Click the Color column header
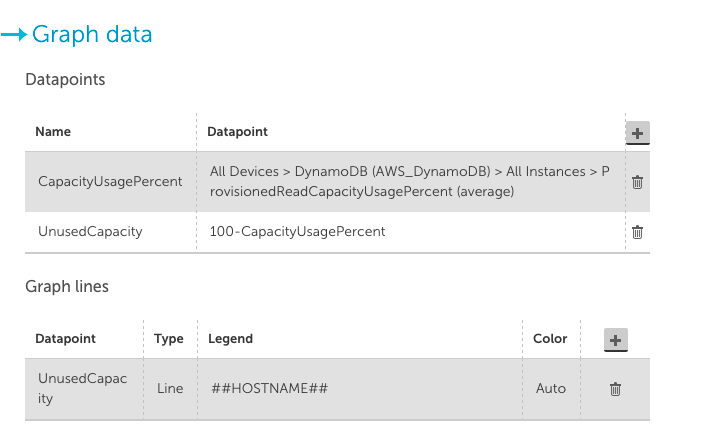 pos(550,338)
